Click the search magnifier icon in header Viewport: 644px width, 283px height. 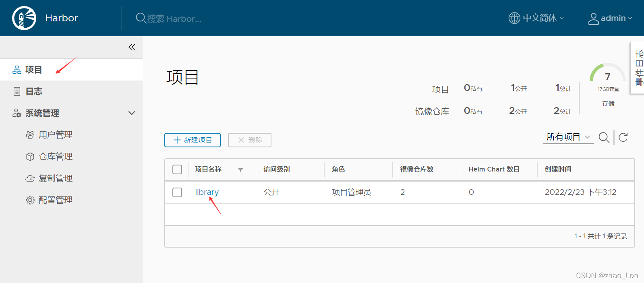[141, 18]
